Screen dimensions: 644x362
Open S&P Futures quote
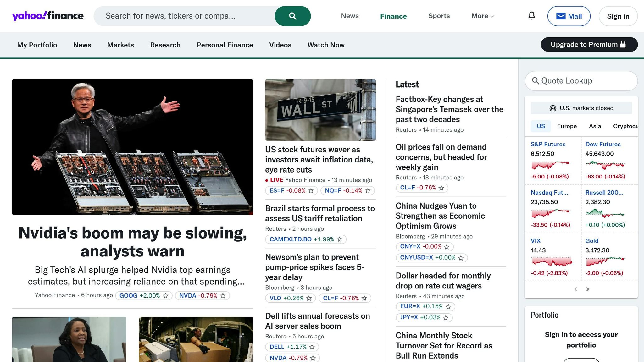point(548,144)
